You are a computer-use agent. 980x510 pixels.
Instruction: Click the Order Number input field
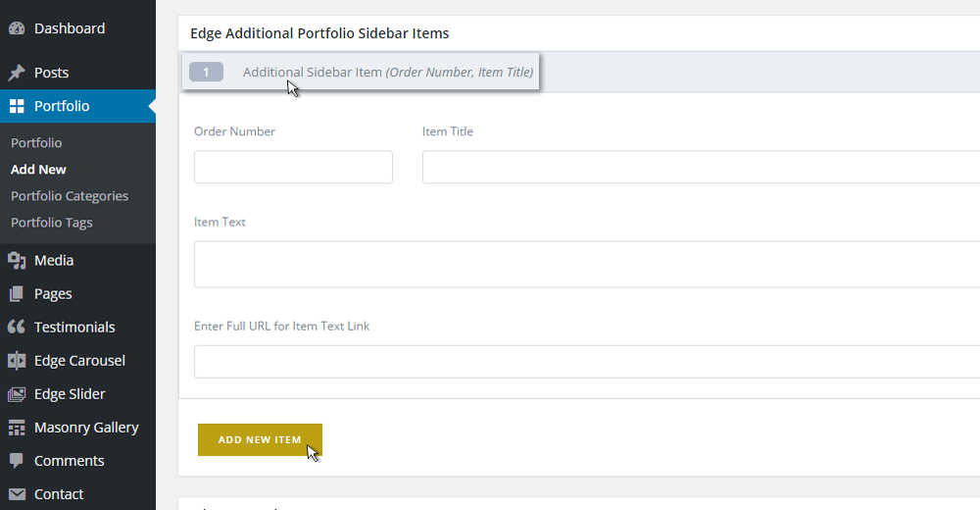coord(293,167)
